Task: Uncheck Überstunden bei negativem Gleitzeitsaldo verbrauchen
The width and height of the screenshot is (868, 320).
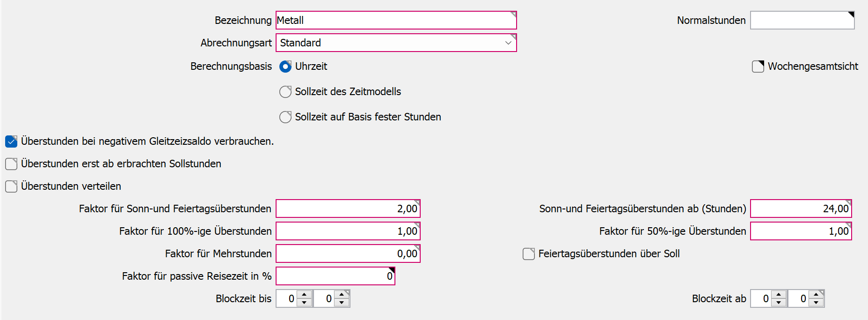Action: point(11,141)
